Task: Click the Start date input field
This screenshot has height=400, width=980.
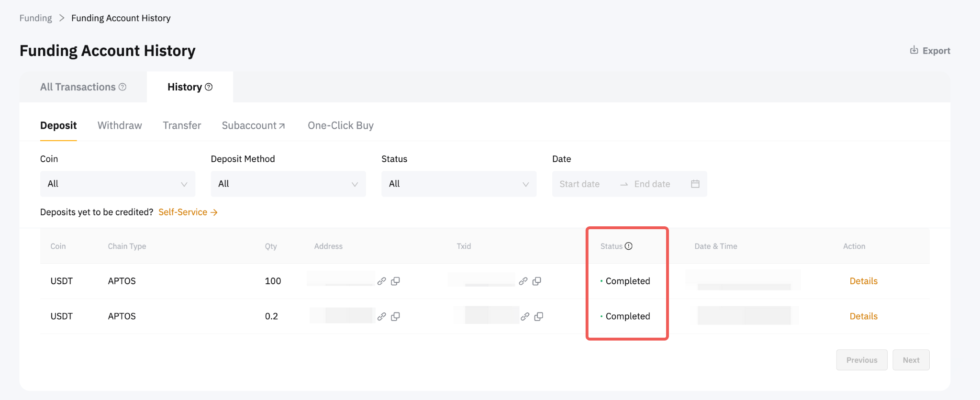Action: coord(579,184)
